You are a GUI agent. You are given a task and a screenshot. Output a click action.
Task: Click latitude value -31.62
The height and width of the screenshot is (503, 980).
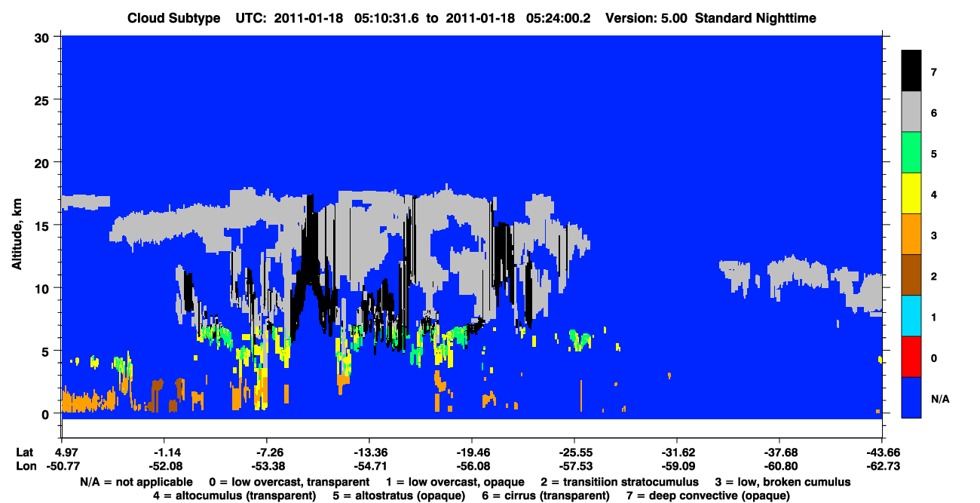point(677,452)
